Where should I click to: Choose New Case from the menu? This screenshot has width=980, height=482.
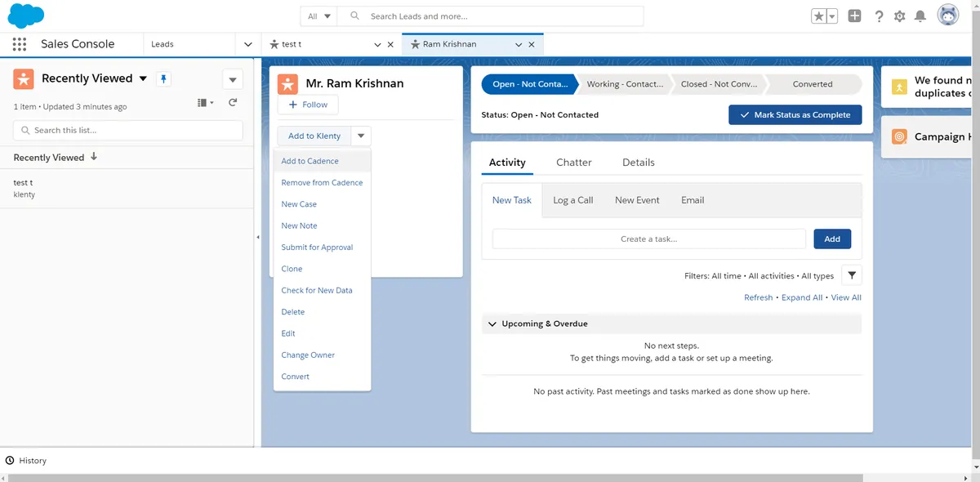(322, 204)
